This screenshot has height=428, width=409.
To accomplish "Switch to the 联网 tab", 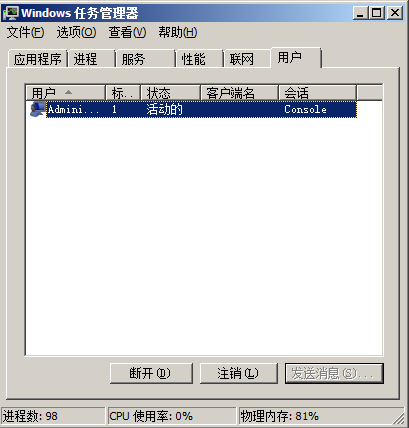I will click(x=247, y=59).
